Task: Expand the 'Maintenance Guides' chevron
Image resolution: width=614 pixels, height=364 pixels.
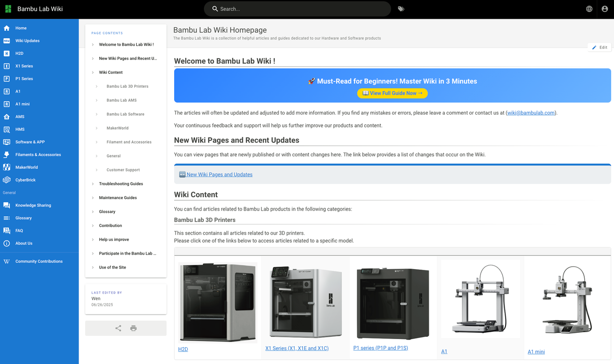Action: (93, 198)
